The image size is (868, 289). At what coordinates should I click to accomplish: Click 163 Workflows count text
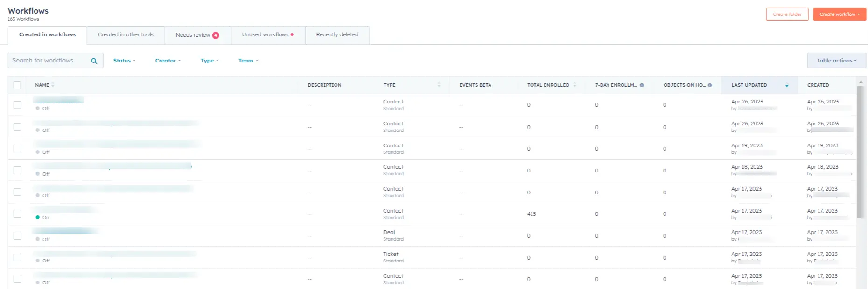(23, 19)
